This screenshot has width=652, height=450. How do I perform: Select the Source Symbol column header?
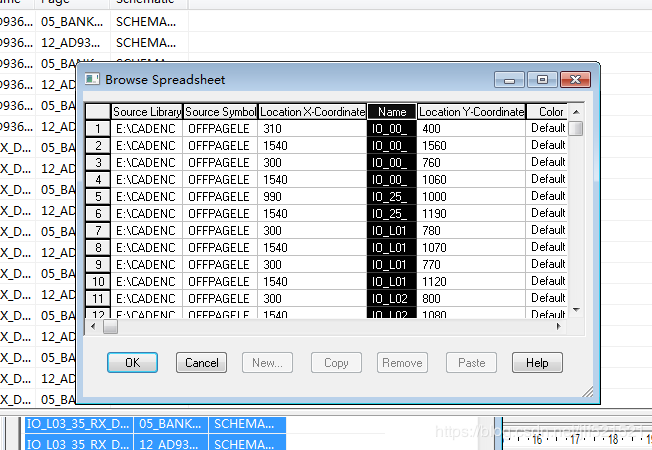pos(220,112)
